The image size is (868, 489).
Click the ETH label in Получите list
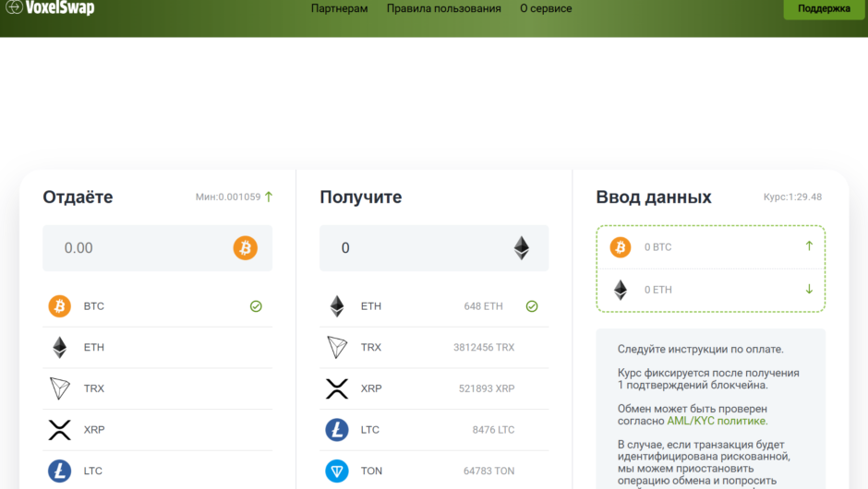point(371,306)
